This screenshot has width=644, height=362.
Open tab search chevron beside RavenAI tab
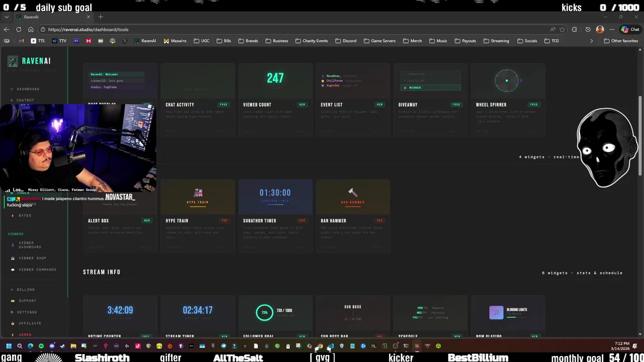click(x=6, y=17)
